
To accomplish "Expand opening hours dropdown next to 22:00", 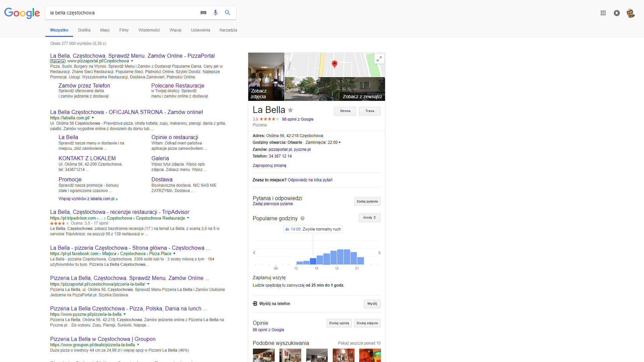I will [x=340, y=142].
